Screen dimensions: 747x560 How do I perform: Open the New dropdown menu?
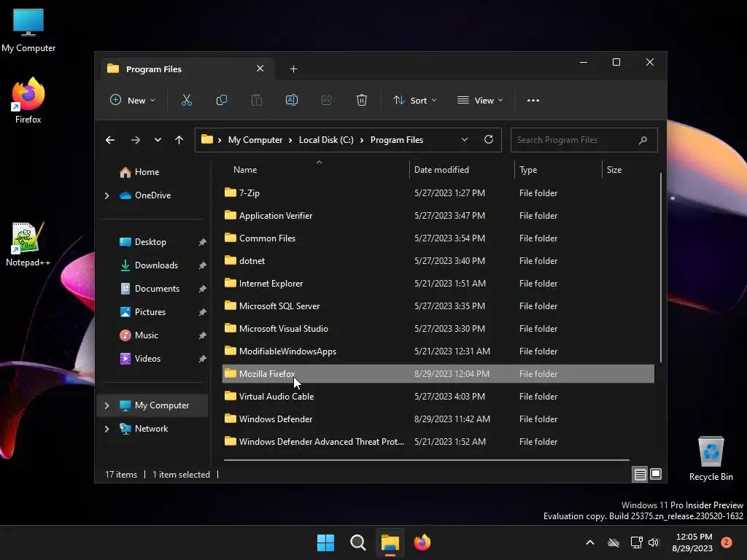[133, 101]
